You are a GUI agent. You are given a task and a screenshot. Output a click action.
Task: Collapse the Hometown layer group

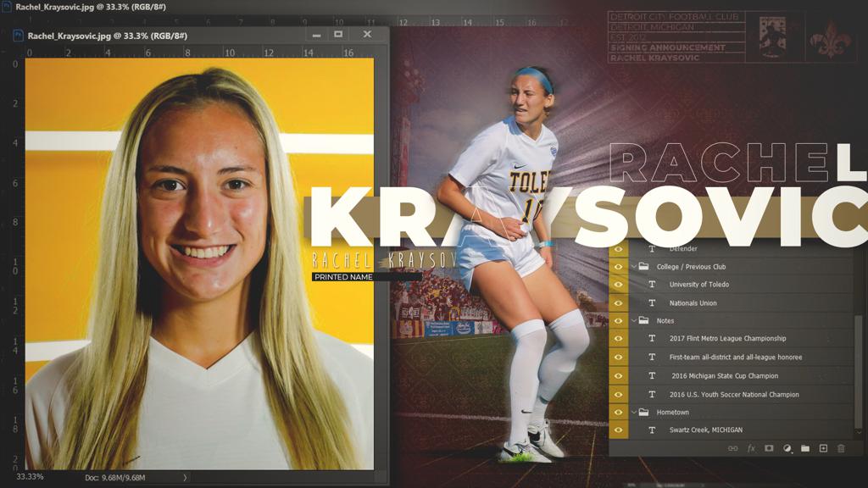[x=634, y=413]
